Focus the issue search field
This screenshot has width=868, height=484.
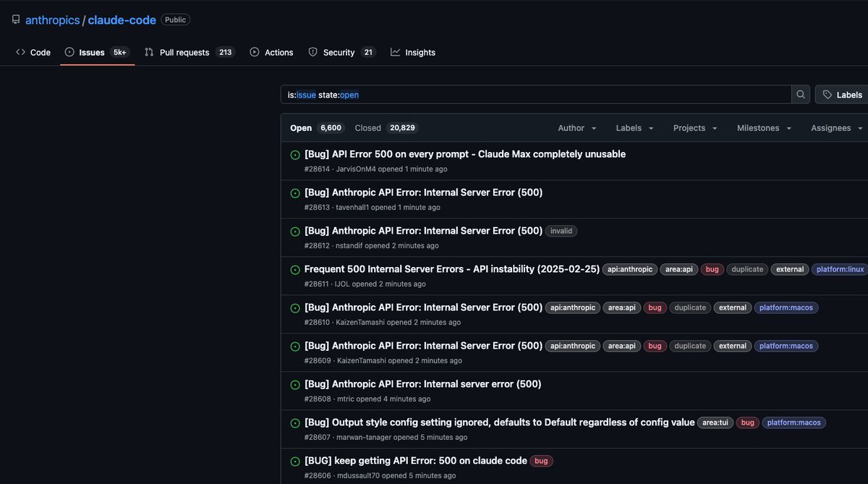[536, 95]
